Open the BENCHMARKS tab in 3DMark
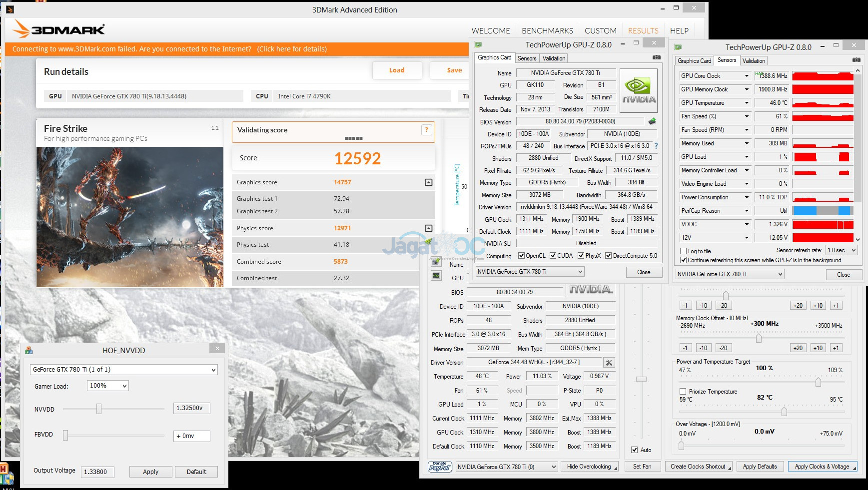Image resolution: width=868 pixels, height=490 pixels. [x=547, y=30]
